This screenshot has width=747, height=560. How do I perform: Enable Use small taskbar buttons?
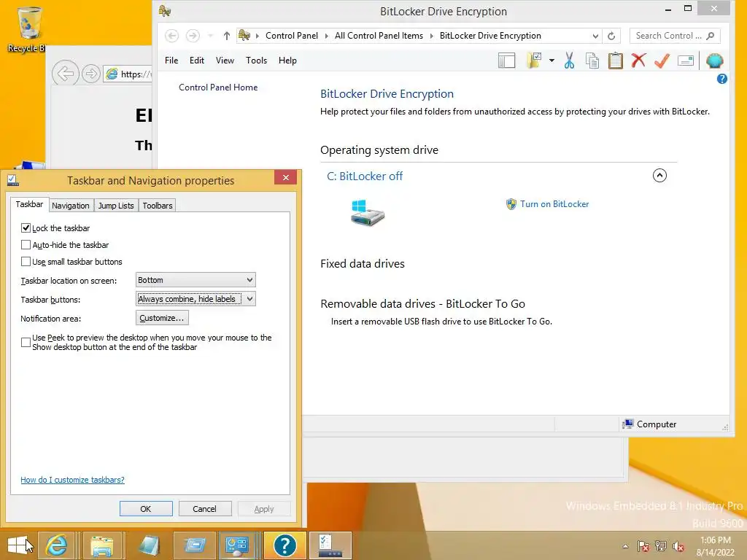pos(26,262)
